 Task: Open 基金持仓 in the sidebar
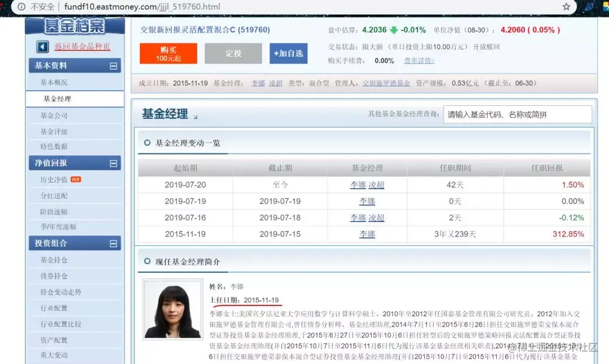(x=54, y=260)
